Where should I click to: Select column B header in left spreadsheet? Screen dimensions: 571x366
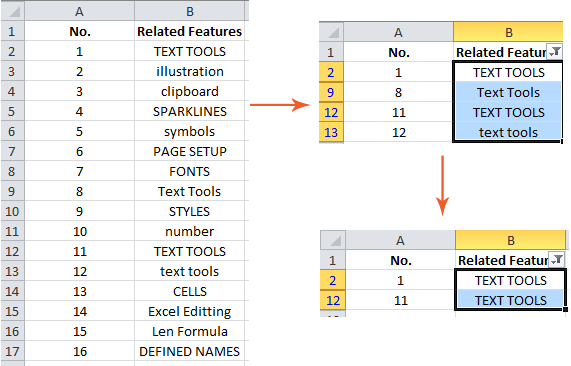click(190, 11)
